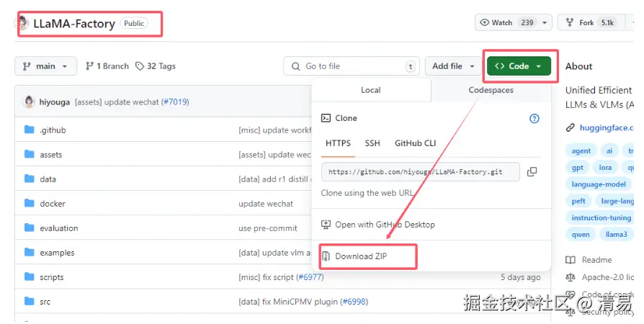Click the ZIP file icon
Viewport: 644px width, 324px height.
(326, 256)
